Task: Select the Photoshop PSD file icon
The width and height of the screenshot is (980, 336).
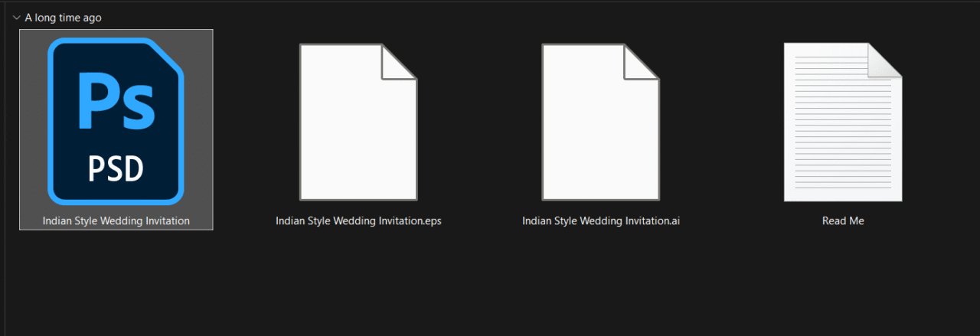Action: [116, 122]
